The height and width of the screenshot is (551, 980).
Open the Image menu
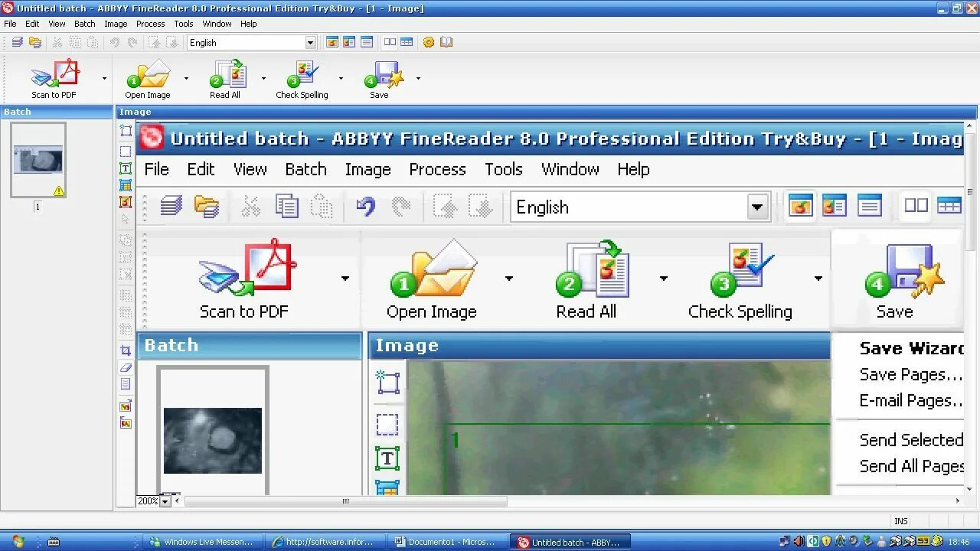pos(116,24)
